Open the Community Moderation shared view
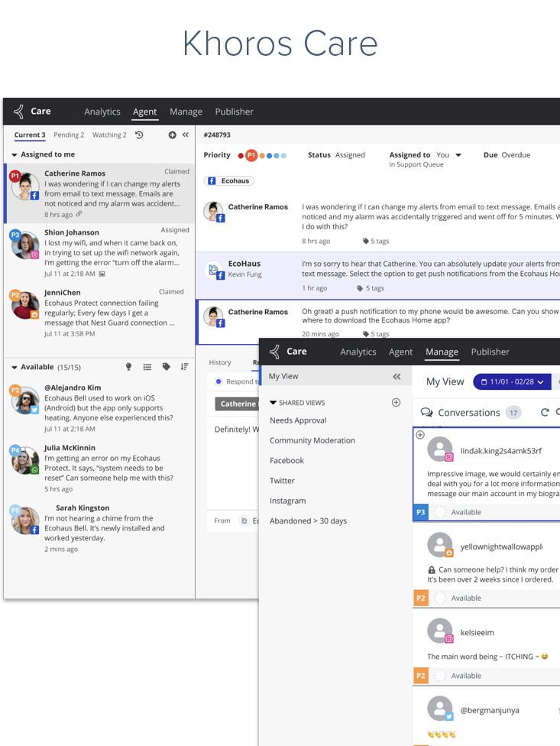Screen dimensions: 560x746 (x=312, y=440)
